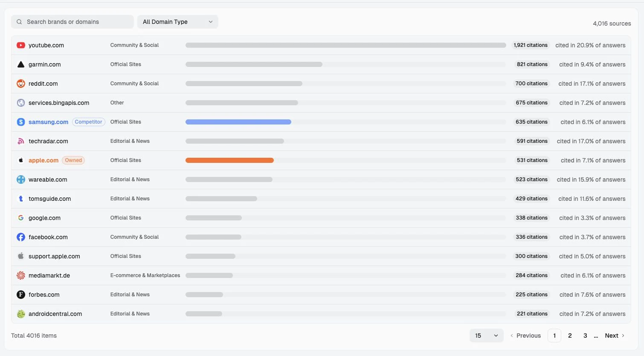Click the 1,921 citations badge
Image resolution: width=644 pixels, height=356 pixels.
531,45
